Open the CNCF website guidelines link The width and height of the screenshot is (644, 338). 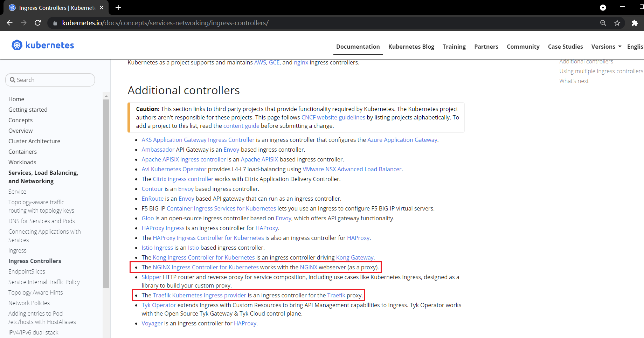(333, 117)
